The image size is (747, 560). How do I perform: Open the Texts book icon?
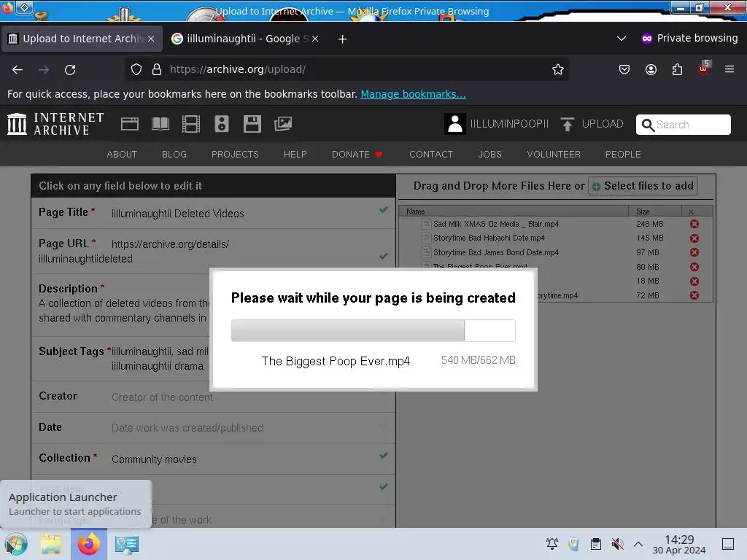tap(160, 124)
